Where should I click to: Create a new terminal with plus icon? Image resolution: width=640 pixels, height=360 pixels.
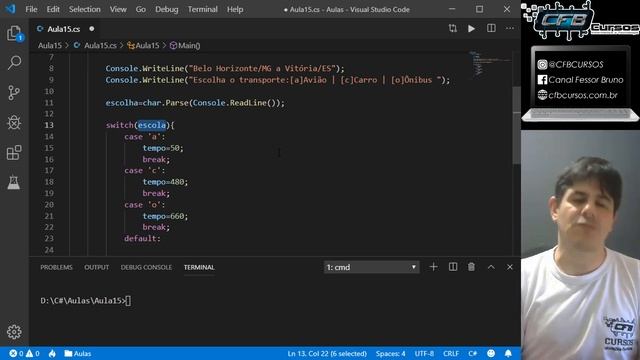pos(433,267)
